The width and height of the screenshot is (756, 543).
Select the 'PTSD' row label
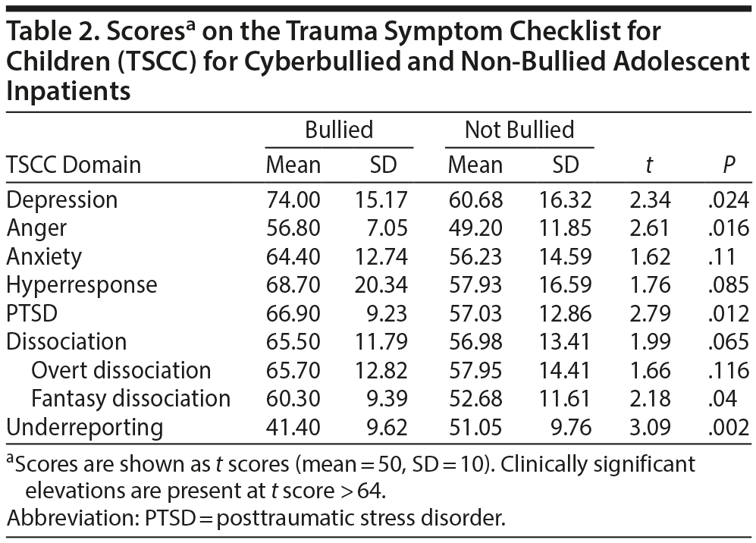point(31,313)
